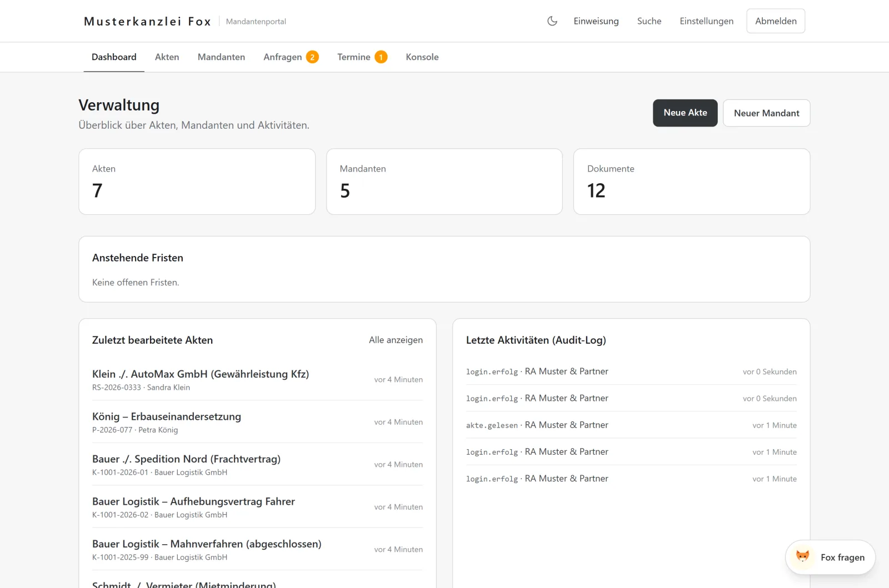The image size is (889, 588).
Task: Open the Mandanten count card showing 5
Action: [444, 182]
